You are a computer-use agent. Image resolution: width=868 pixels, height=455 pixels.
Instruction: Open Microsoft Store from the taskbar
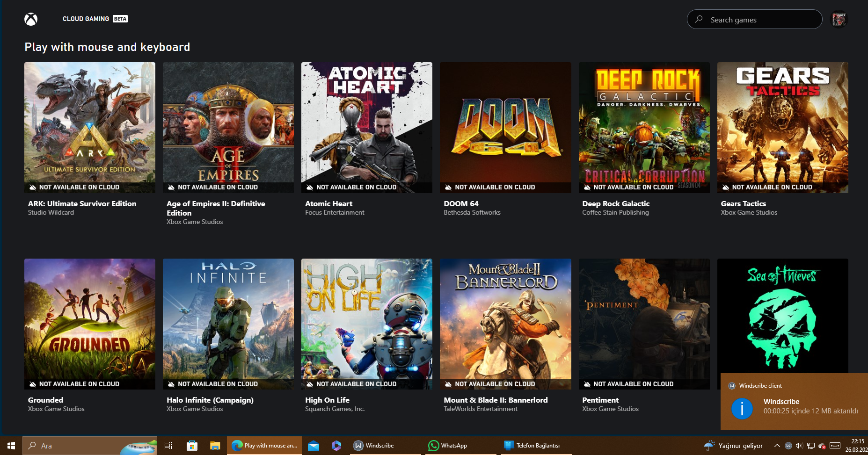pos(192,446)
